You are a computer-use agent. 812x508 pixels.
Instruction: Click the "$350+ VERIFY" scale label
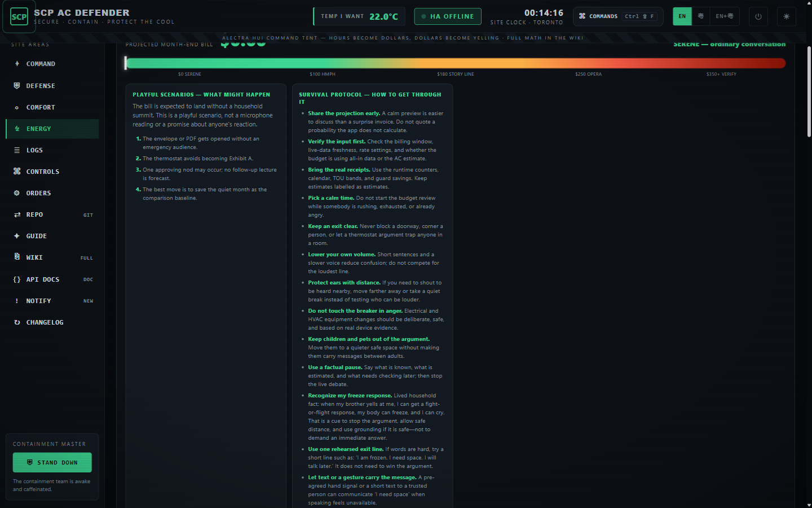[721, 75]
